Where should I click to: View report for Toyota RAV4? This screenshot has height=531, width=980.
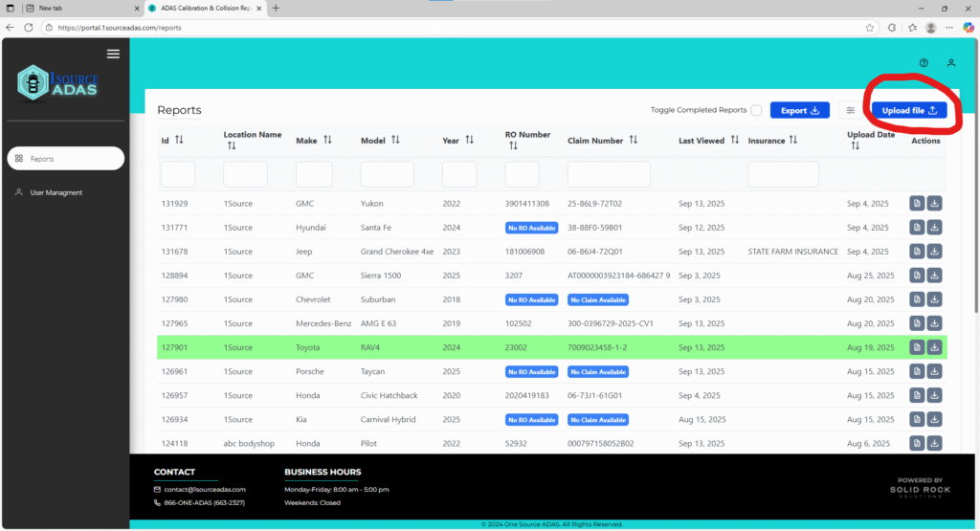[x=917, y=347]
